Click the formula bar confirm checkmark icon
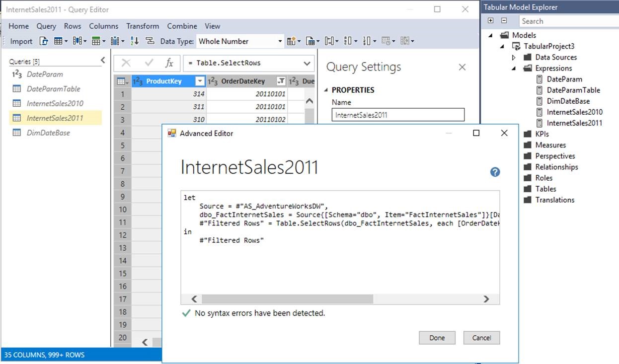Viewport: 619px width, 364px height. (149, 63)
